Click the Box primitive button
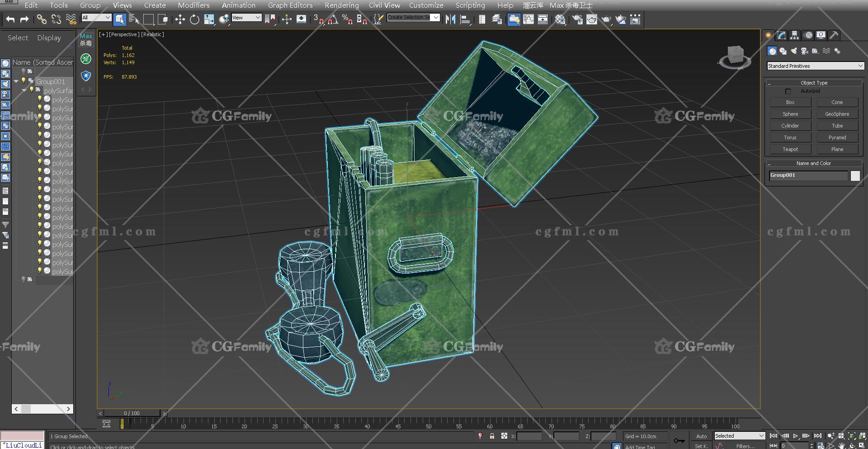The image size is (868, 449). pyautogui.click(x=790, y=102)
